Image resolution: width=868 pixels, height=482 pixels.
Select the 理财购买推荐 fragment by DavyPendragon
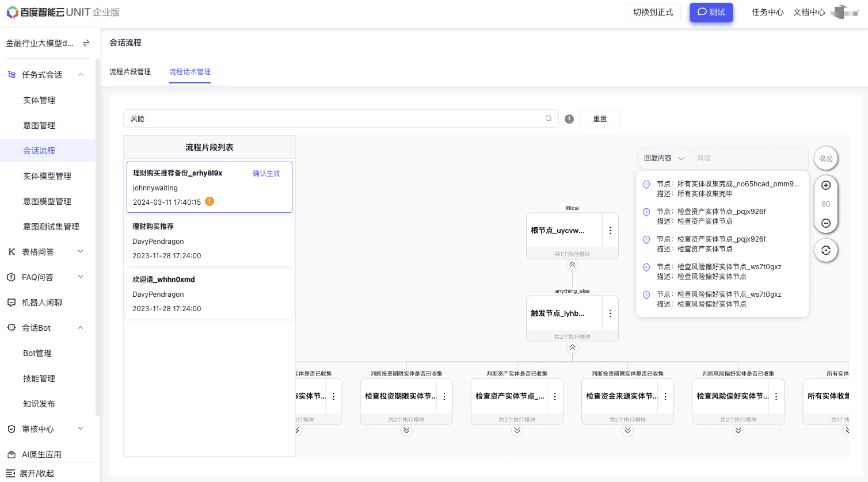point(210,240)
